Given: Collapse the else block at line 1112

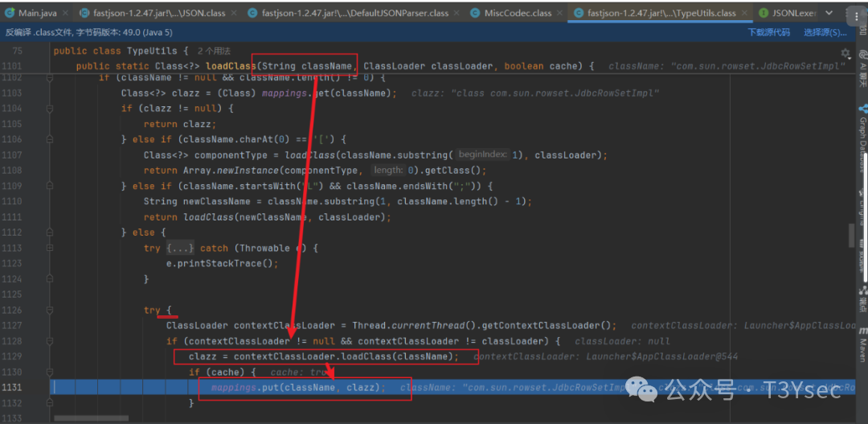Looking at the screenshot, I should (x=49, y=233).
